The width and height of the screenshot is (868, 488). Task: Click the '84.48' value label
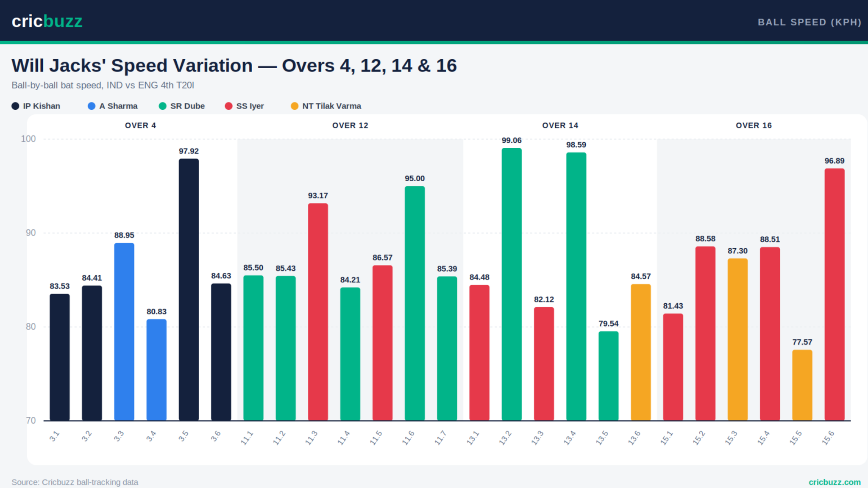click(x=479, y=277)
